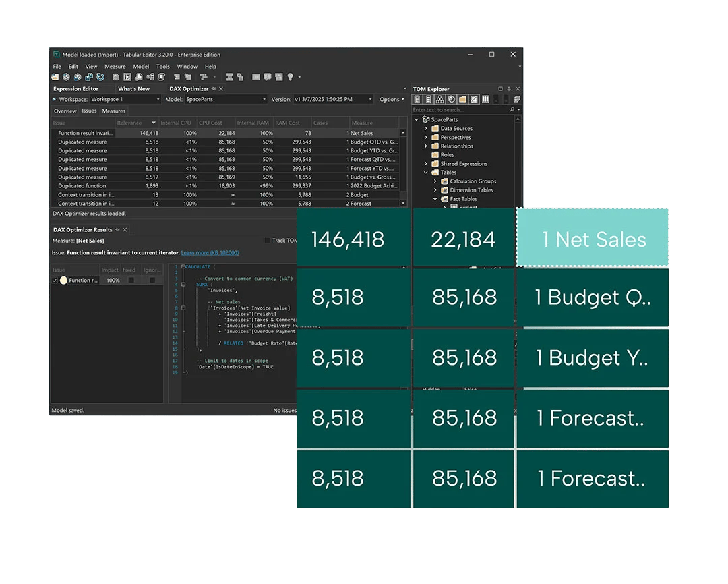Click the new DAX script page icon
Viewport: 728px width, 584px height.
(116, 77)
